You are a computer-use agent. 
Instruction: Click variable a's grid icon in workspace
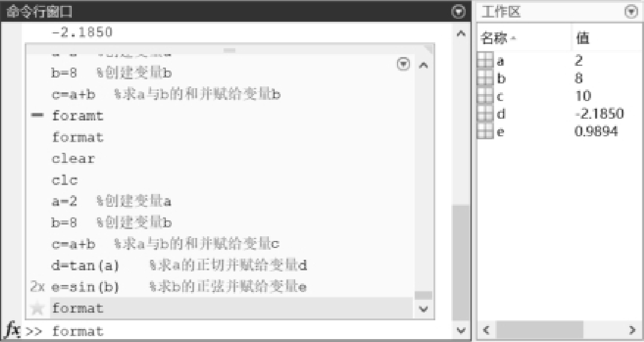click(x=485, y=61)
